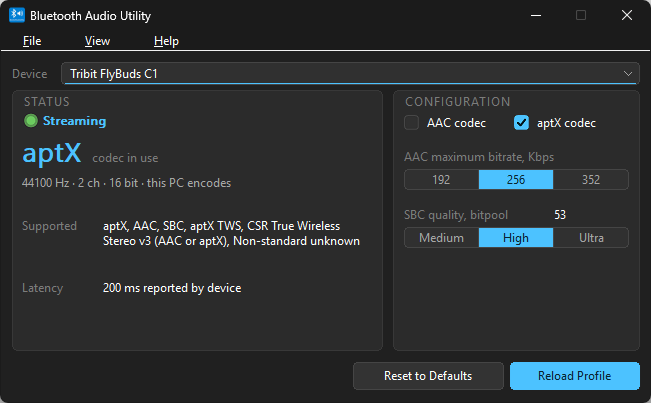Open the File menu
The width and height of the screenshot is (651, 403).
click(32, 41)
